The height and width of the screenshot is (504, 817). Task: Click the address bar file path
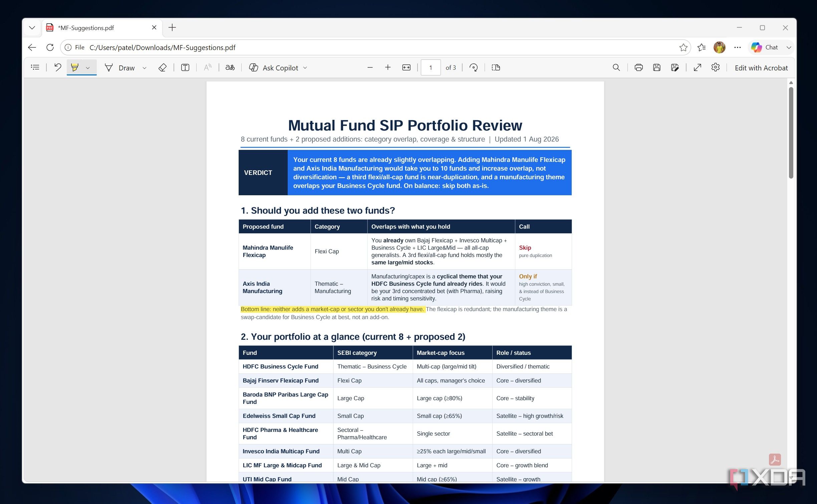[163, 47]
